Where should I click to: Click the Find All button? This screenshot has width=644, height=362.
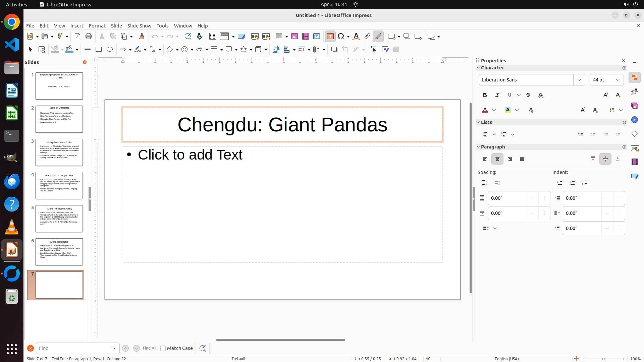tap(150, 348)
